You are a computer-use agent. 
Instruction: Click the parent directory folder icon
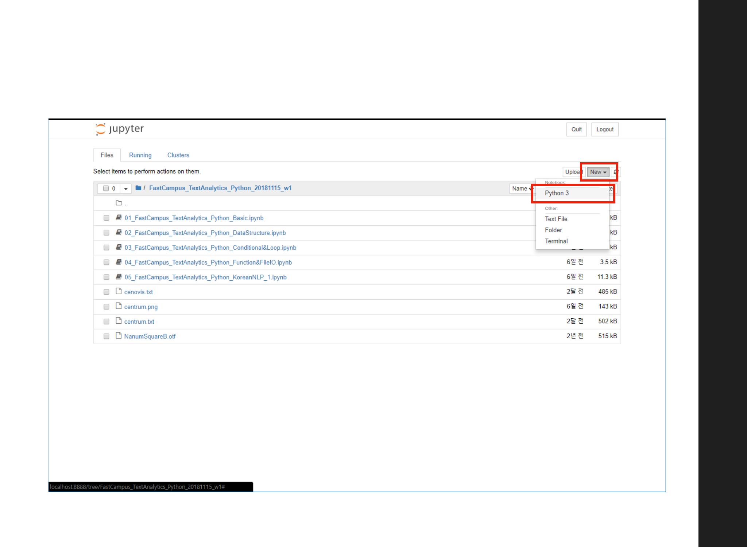click(x=119, y=203)
